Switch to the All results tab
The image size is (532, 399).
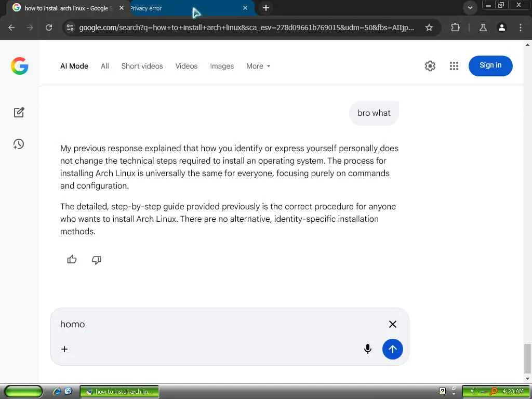pyautogui.click(x=105, y=66)
